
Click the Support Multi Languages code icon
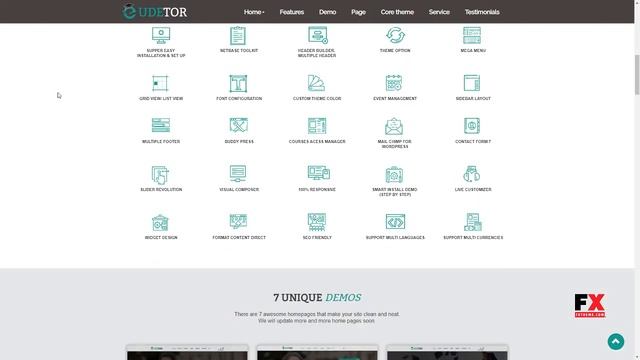[x=396, y=222]
